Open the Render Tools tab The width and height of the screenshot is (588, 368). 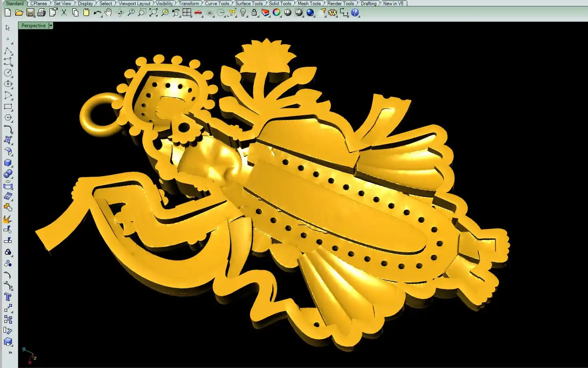340,3
